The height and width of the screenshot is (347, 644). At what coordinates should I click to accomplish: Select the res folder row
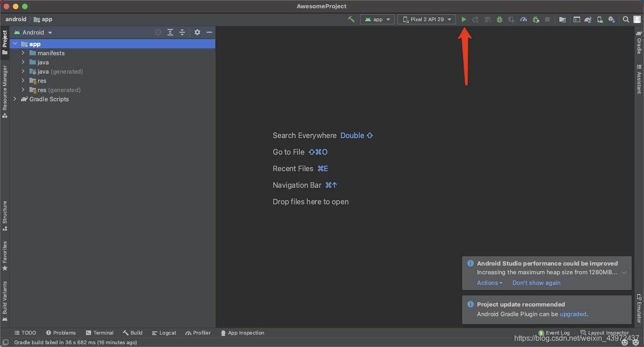[112, 81]
